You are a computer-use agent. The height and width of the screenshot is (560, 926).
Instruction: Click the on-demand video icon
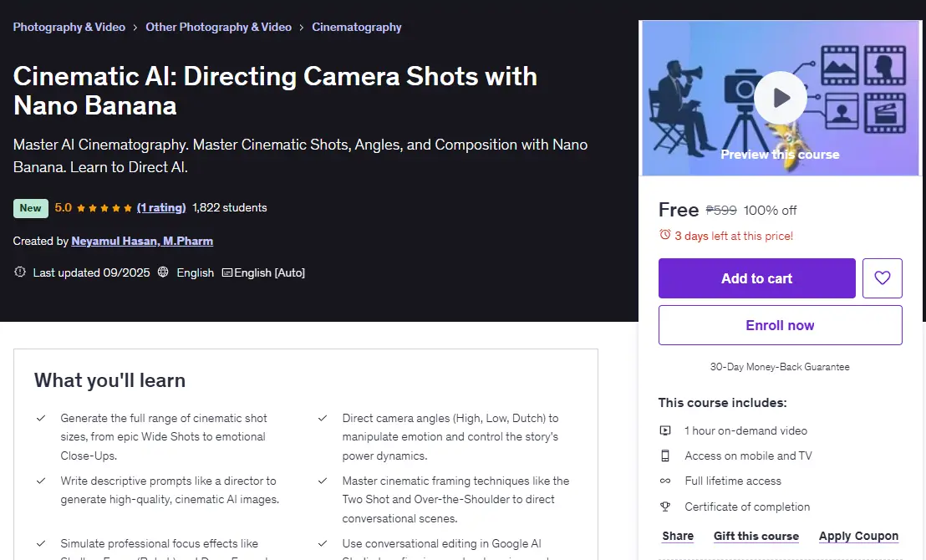(x=665, y=430)
